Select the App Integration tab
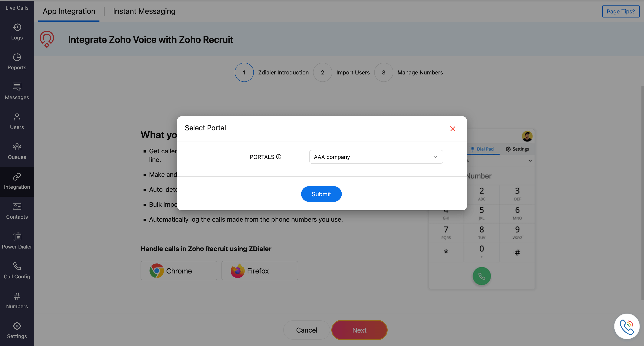644x346 pixels. point(69,11)
